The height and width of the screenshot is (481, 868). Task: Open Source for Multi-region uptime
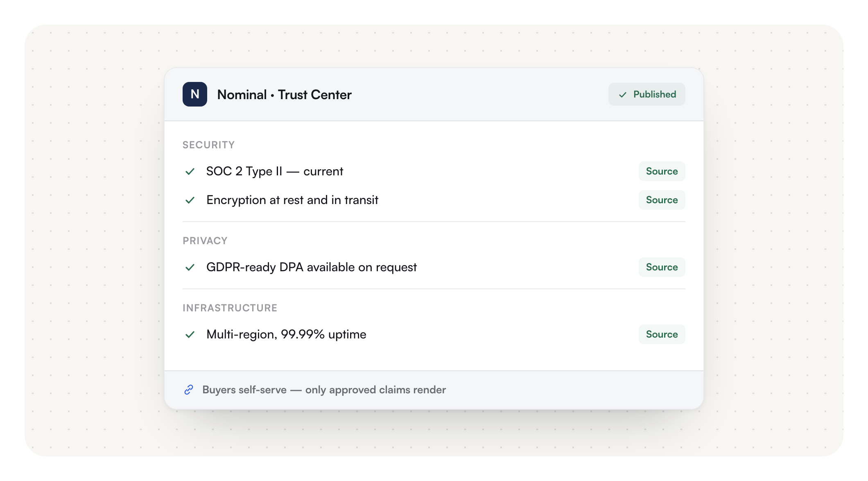[x=662, y=334]
